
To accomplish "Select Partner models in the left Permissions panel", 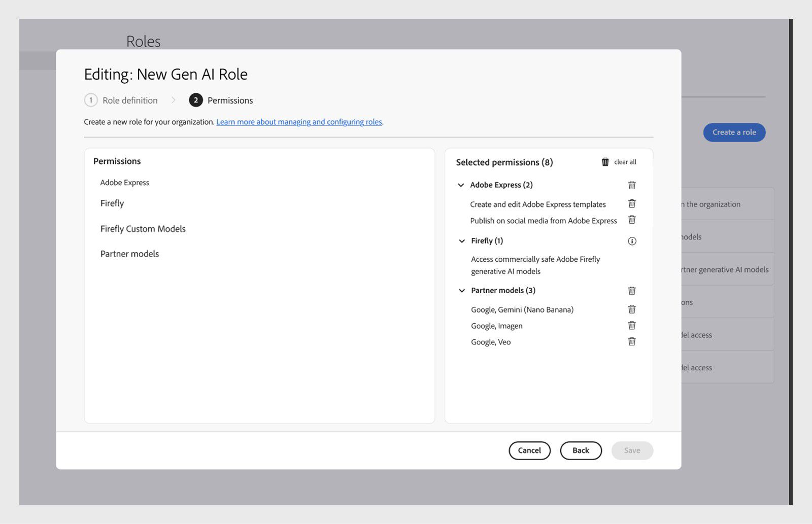I will [129, 254].
